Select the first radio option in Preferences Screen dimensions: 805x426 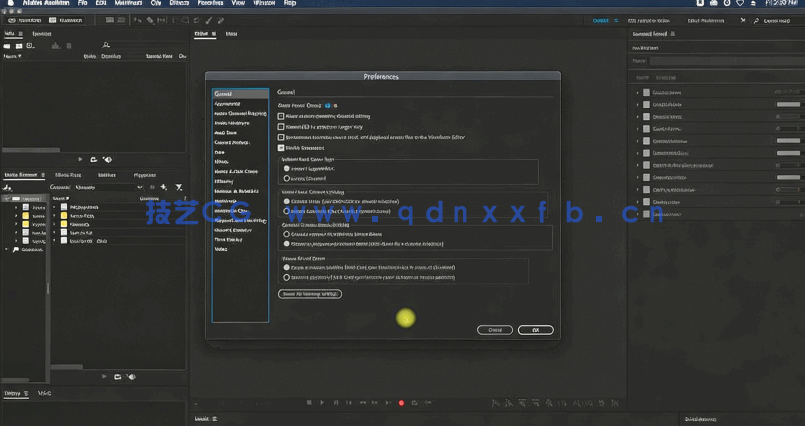(288, 168)
